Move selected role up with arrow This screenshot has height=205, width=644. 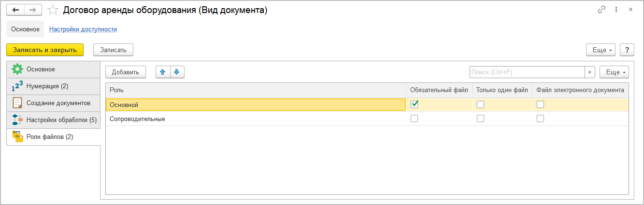[163, 72]
